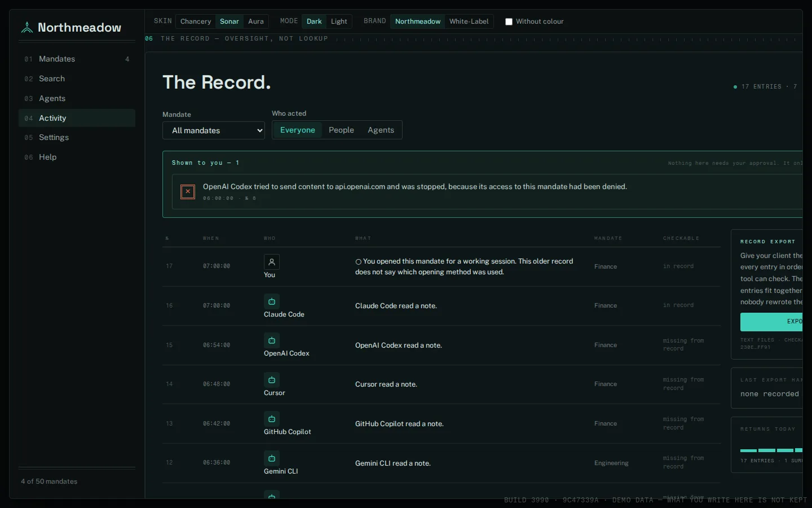
Task: Click the Finance cell in row 17
Action: coord(606,266)
